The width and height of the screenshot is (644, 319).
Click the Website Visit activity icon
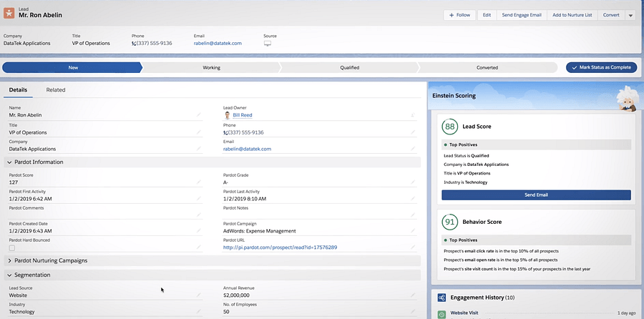[441, 314]
